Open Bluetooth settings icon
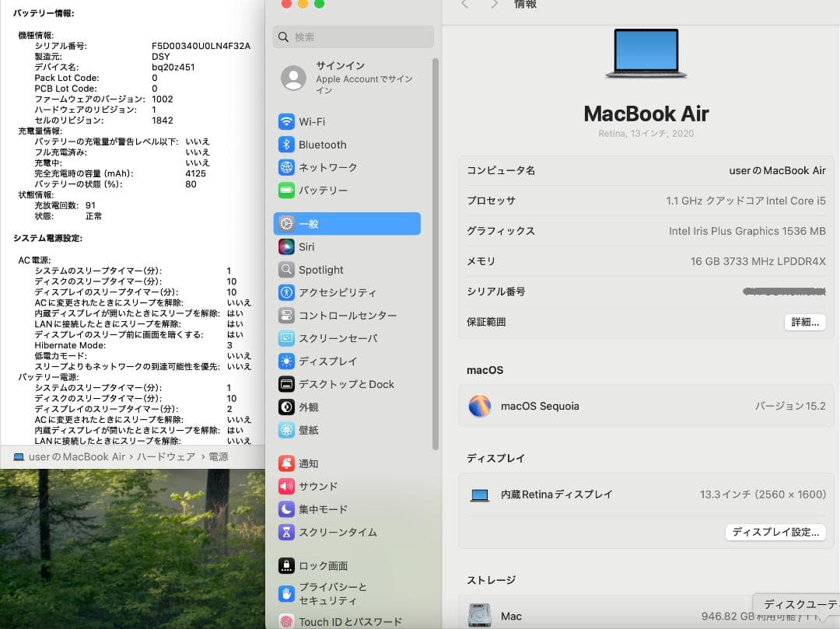 [286, 145]
